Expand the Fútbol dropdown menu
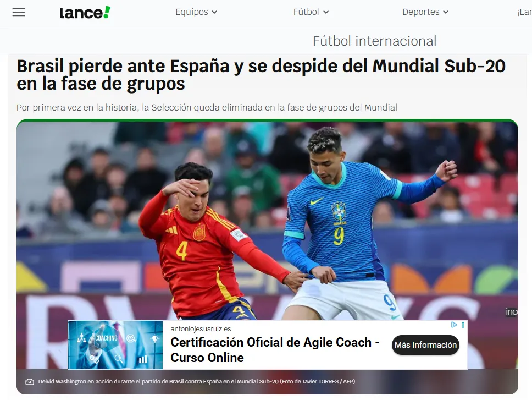 [311, 12]
